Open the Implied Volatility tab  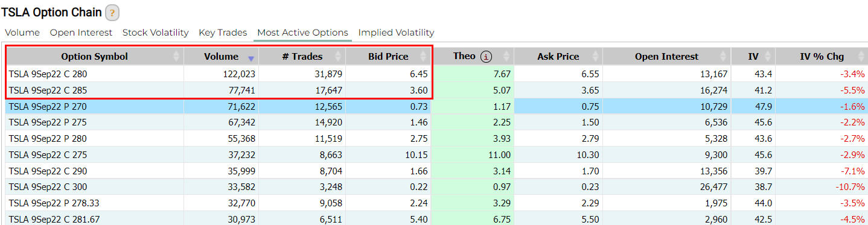click(x=396, y=33)
